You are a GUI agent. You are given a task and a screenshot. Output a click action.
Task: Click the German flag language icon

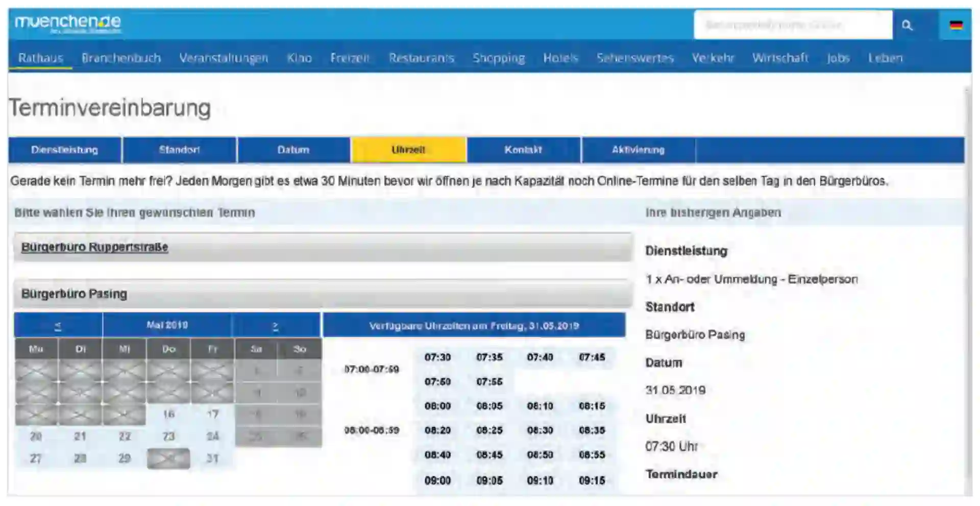955,25
